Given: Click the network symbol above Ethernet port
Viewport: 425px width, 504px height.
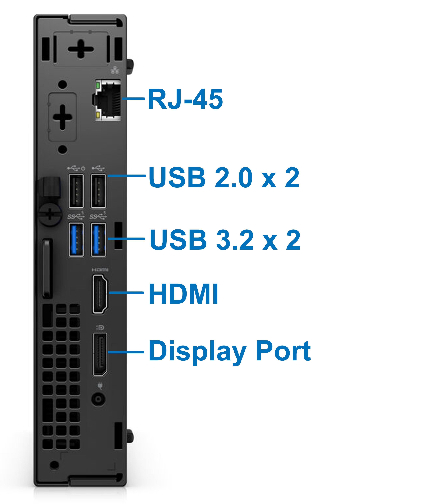Looking at the screenshot, I should pos(115,70).
